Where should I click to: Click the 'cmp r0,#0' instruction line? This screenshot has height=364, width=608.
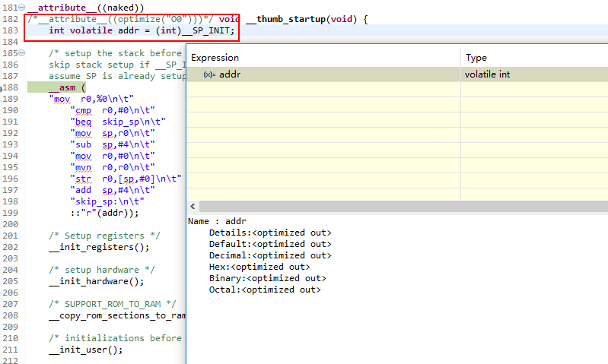coord(113,110)
